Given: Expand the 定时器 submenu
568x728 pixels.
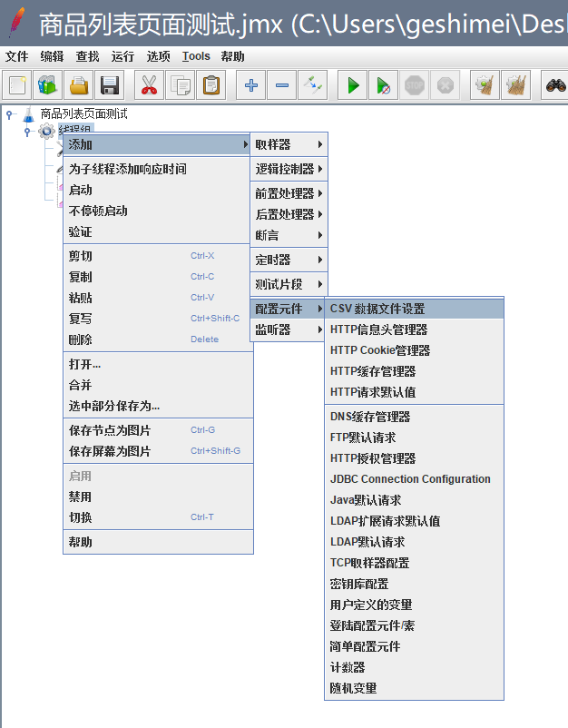Looking at the screenshot, I should tap(289, 260).
